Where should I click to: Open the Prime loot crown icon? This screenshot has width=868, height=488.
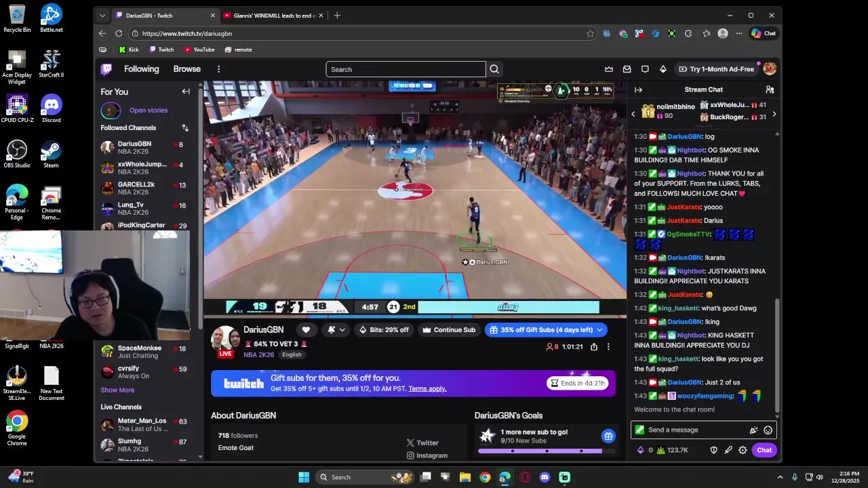[609, 69]
